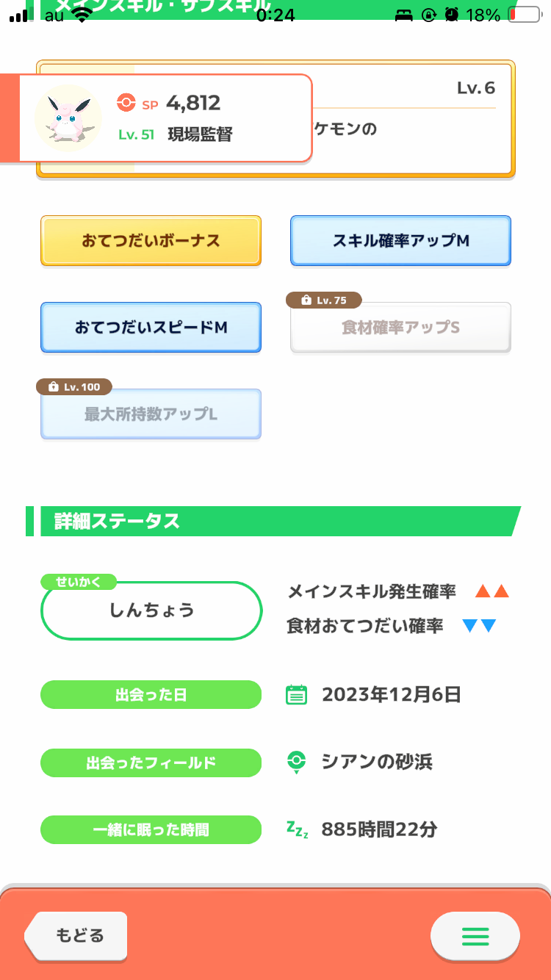551x980 pixels.
Task: Select the おてつだいボーナス sub skill
Action: click(x=151, y=241)
